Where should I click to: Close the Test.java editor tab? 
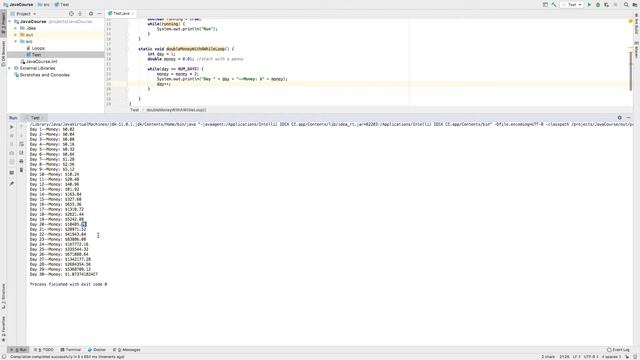[133, 13]
